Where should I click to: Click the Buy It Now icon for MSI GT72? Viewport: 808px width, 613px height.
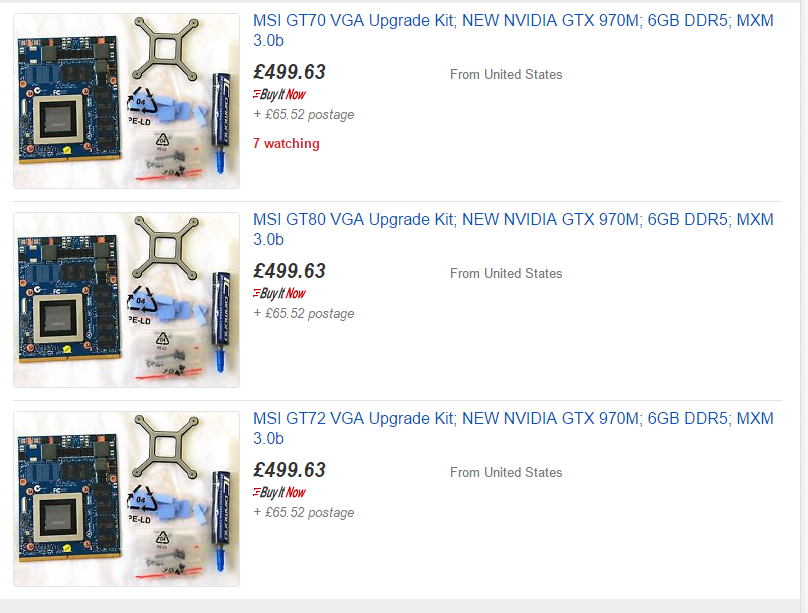[279, 492]
